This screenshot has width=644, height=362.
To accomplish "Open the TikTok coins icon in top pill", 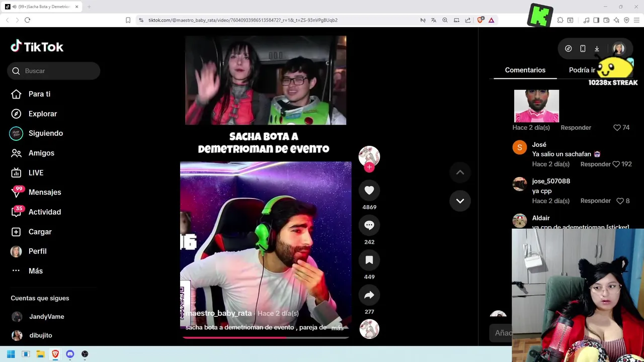I will (x=568, y=49).
